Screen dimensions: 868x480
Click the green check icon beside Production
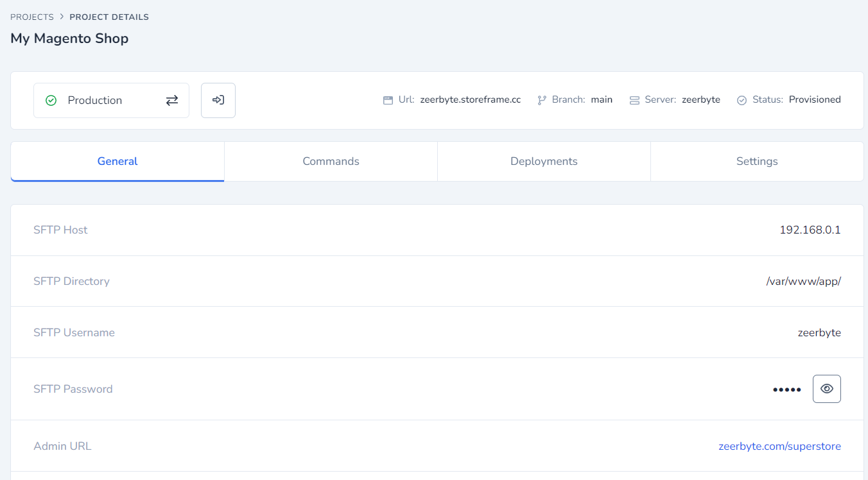click(x=51, y=100)
